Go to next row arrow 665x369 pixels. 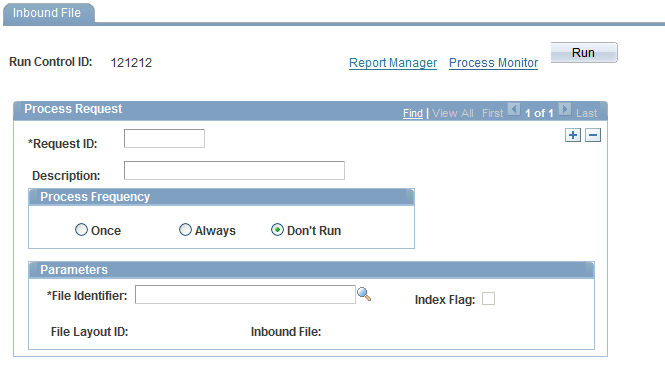pos(564,109)
